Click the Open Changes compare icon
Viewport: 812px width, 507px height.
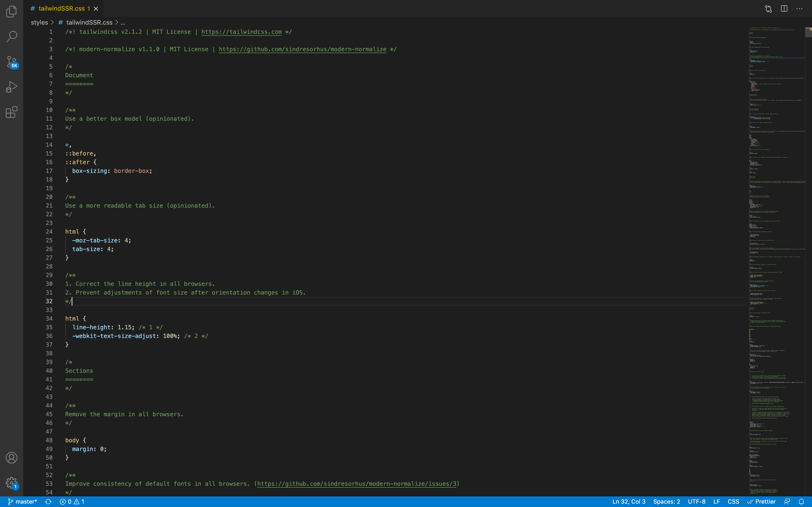pos(768,9)
